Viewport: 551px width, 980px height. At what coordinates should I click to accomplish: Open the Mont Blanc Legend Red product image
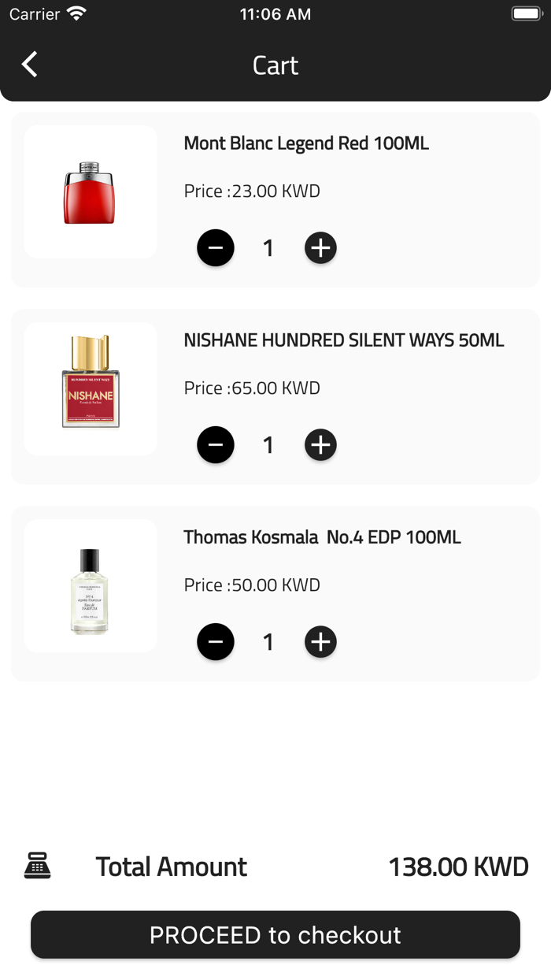90,191
